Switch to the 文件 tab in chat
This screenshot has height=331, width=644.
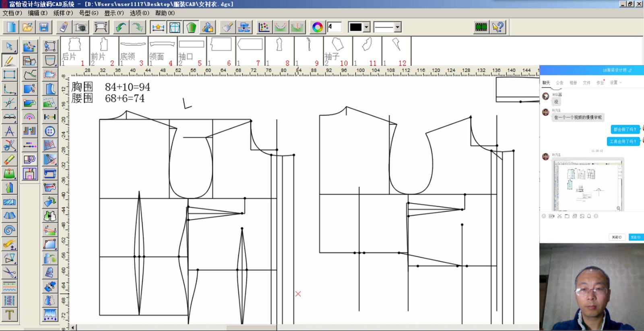tap(586, 83)
